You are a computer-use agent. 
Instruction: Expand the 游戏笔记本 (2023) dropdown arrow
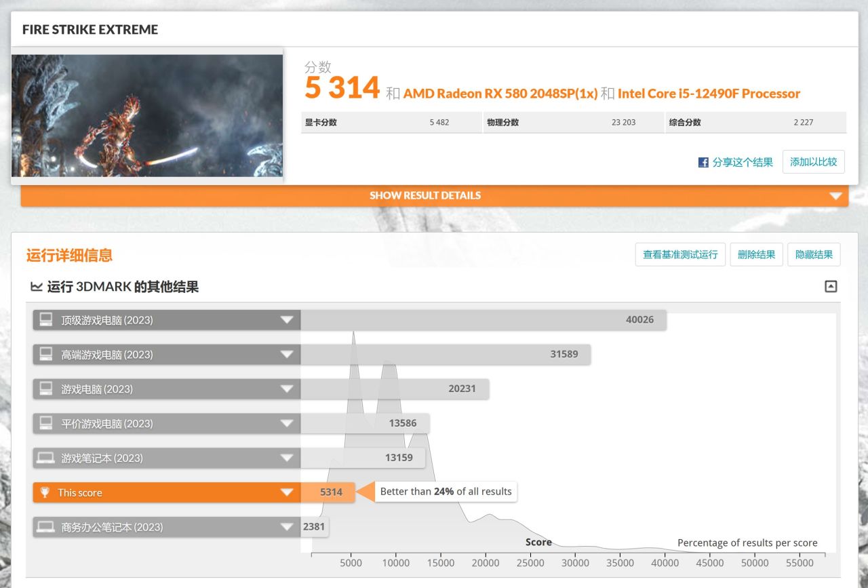coord(288,458)
